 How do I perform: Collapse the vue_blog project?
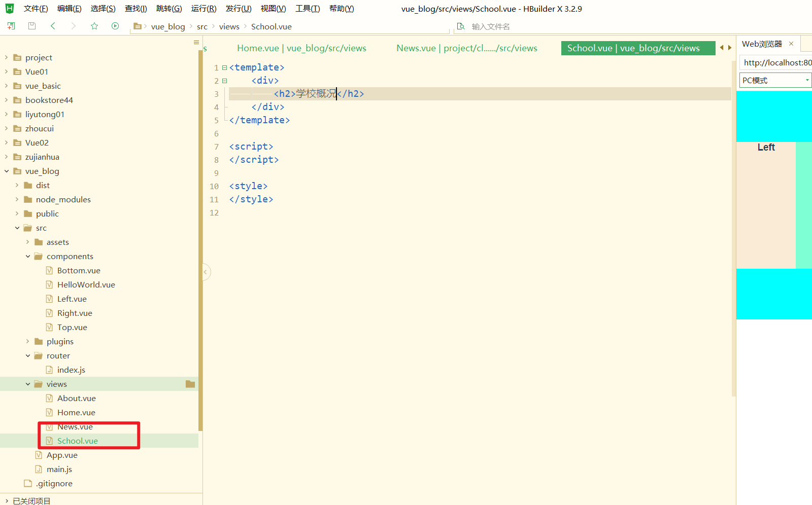7,171
